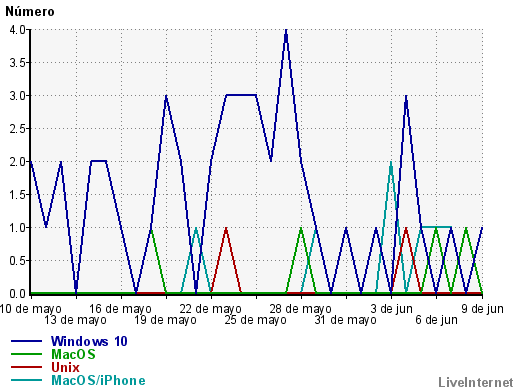Click the Número axis title
Viewport: 520px width, 392px height.
point(30,12)
